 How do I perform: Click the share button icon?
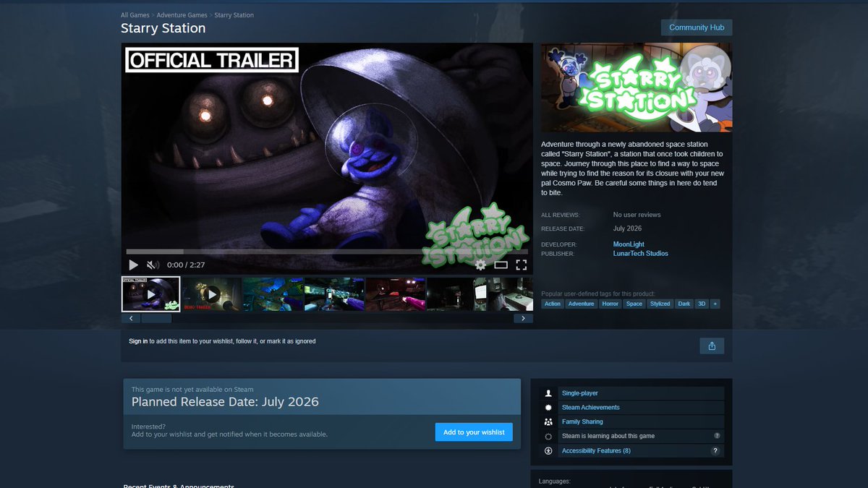point(712,346)
